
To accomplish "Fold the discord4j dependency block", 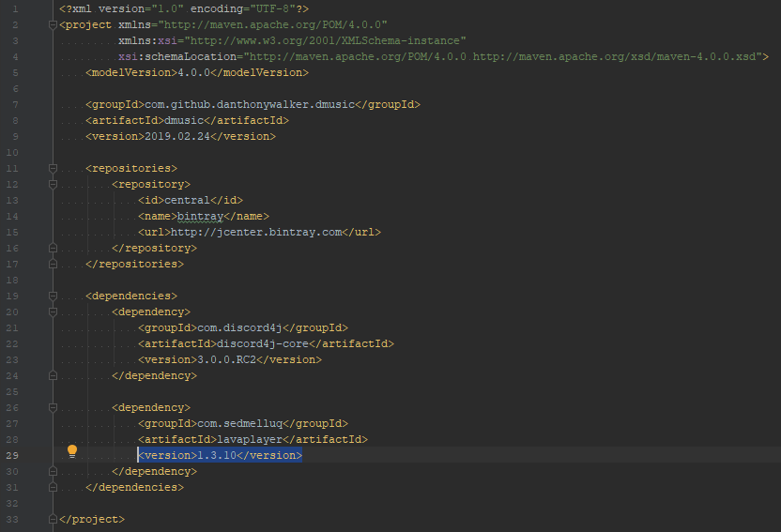I will coord(53,312).
